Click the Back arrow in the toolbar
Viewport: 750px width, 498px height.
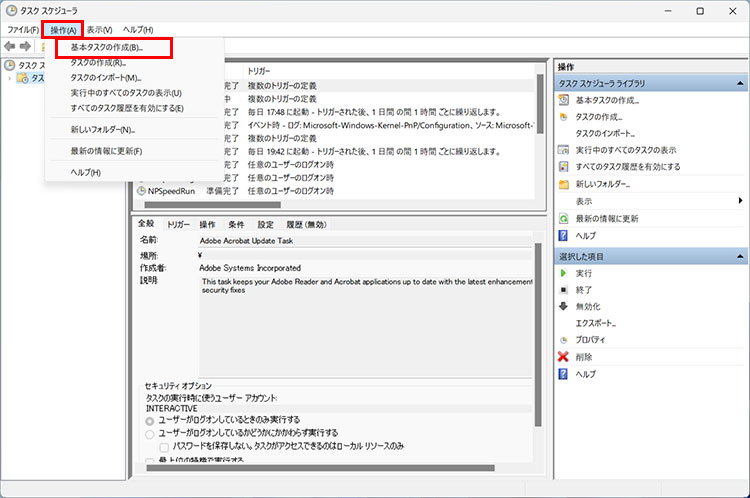(11, 46)
